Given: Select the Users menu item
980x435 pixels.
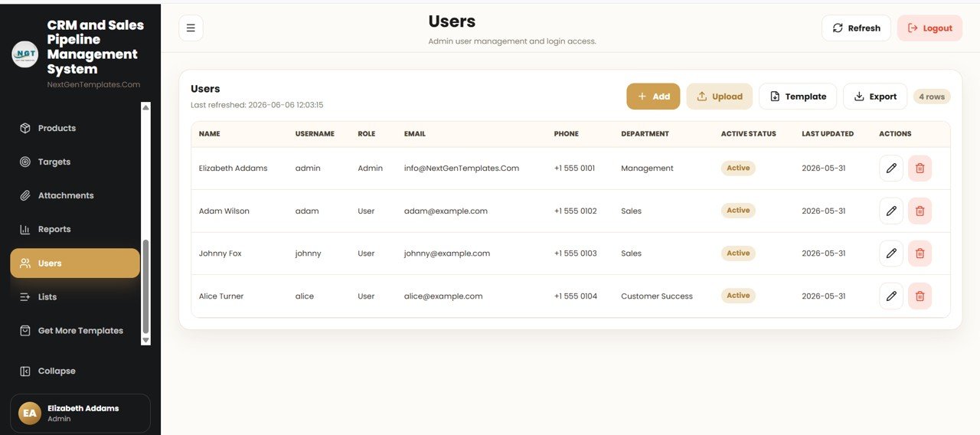Looking at the screenshot, I should (75, 263).
